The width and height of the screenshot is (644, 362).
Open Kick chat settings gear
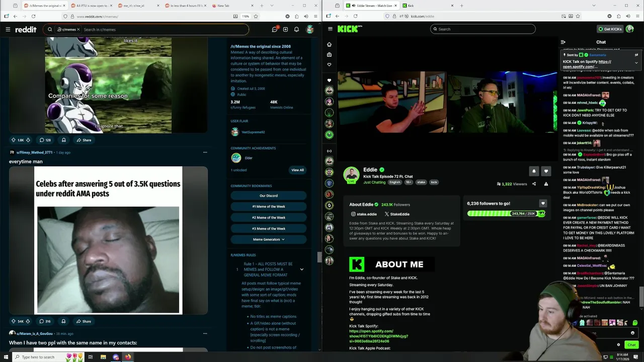618,345
